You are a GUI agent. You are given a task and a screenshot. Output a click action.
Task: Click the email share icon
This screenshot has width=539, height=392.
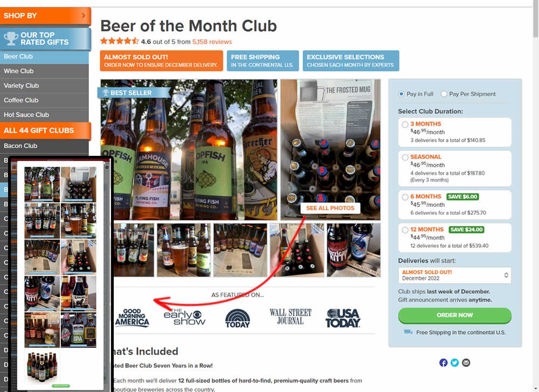(x=466, y=362)
